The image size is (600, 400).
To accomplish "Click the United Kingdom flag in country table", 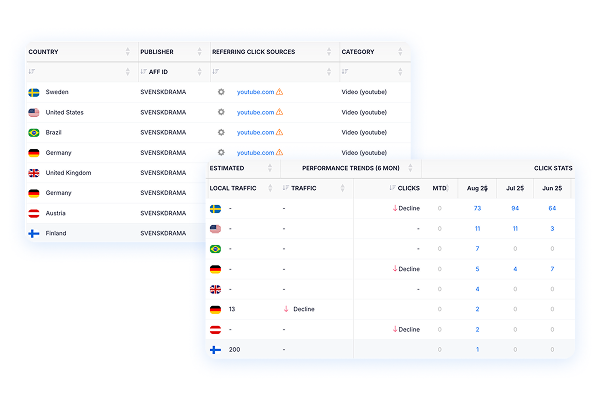I will tap(34, 173).
